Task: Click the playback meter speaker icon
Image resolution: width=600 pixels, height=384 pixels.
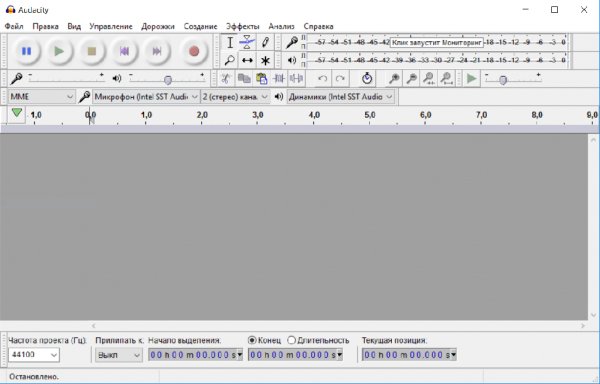Action: point(292,60)
